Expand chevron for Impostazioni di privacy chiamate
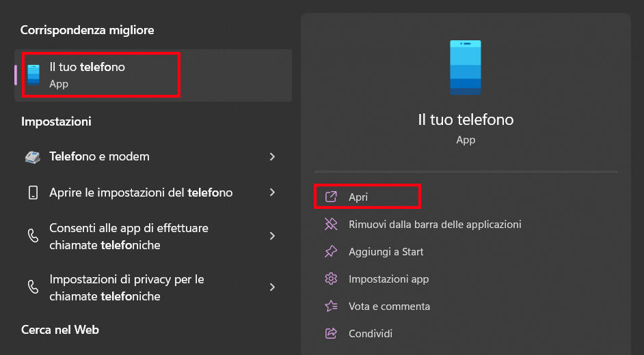 coord(272,287)
